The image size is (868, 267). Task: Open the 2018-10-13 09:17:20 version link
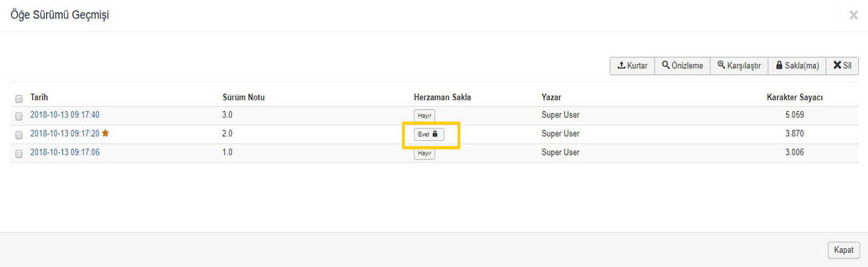pos(65,133)
